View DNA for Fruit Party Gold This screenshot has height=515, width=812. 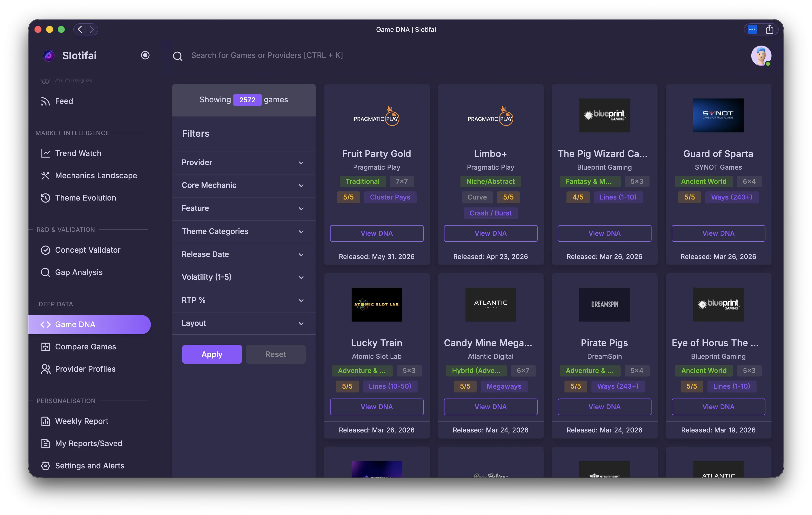pos(377,233)
